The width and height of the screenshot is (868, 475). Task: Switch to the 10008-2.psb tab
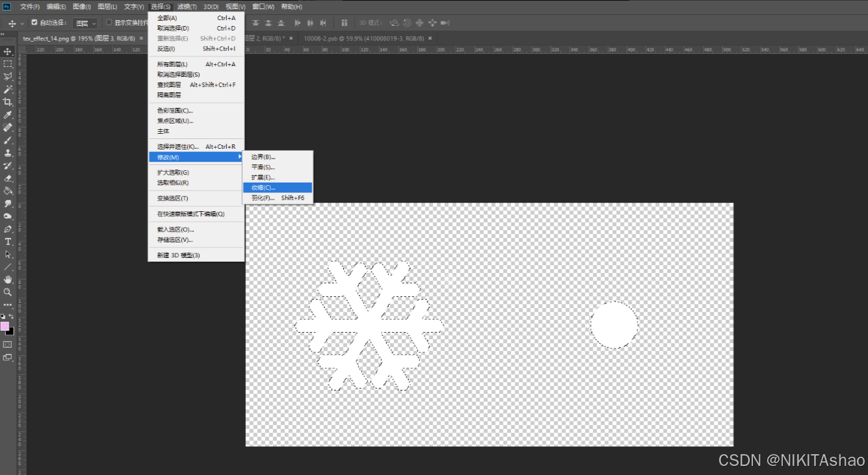[x=363, y=38]
